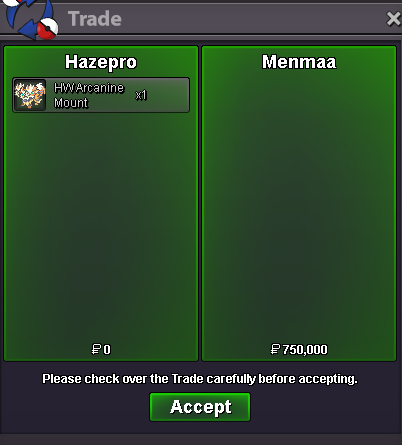Select the HW Arcanine Mount sprite thumbnail
Image resolution: width=402 pixels, height=445 pixels.
30,95
